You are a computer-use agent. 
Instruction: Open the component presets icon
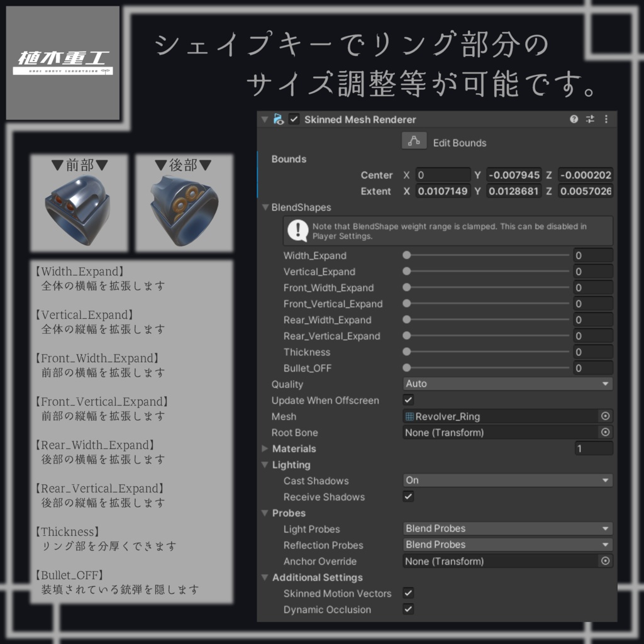point(589,119)
